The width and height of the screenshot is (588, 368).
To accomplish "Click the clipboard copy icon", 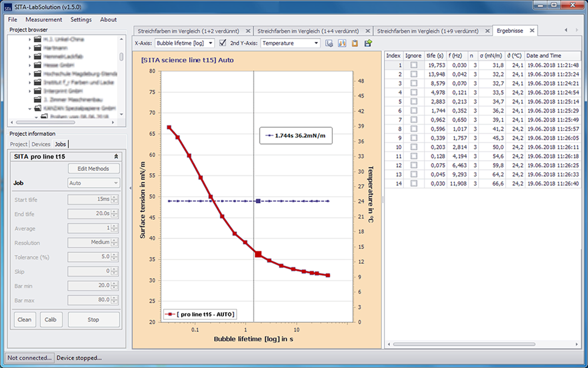I will (355, 43).
